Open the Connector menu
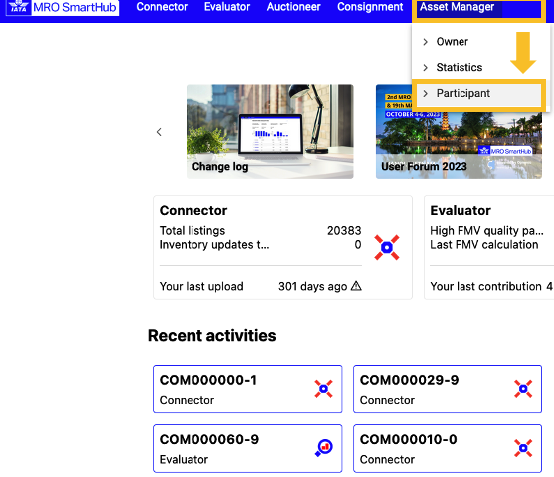Viewport: 554px width, 477px height. click(162, 7)
